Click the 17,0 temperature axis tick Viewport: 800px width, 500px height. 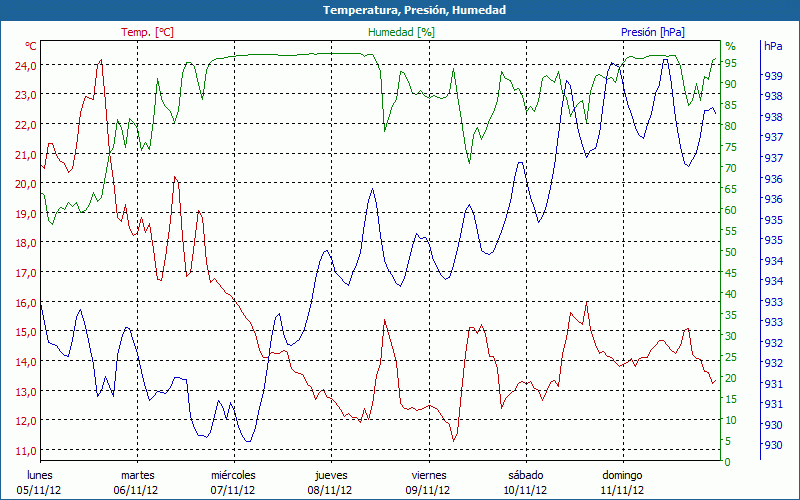tap(25, 272)
